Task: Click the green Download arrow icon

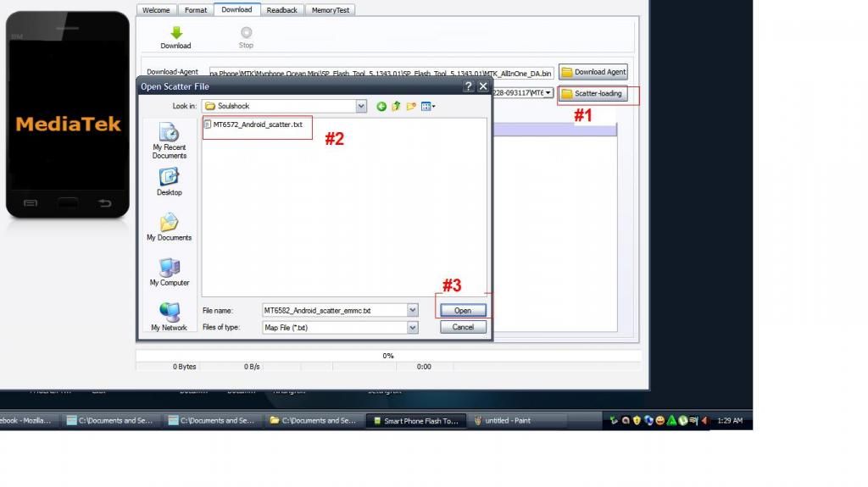Action: 175,32
